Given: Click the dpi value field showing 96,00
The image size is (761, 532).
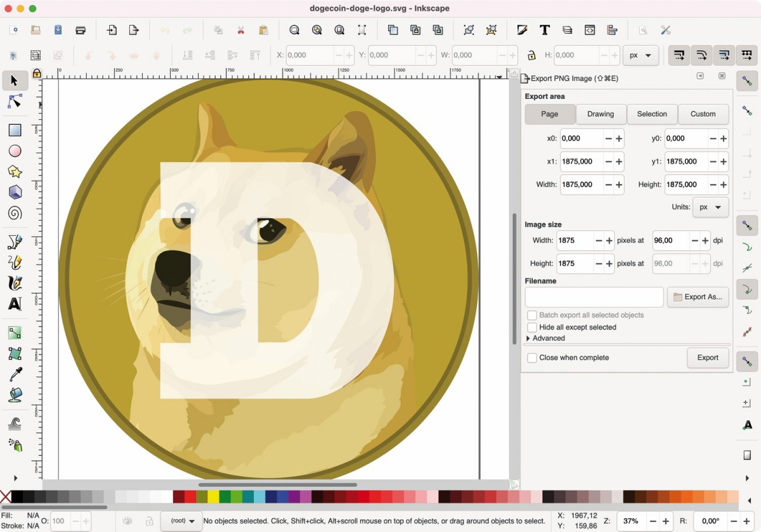Looking at the screenshot, I should (x=672, y=240).
